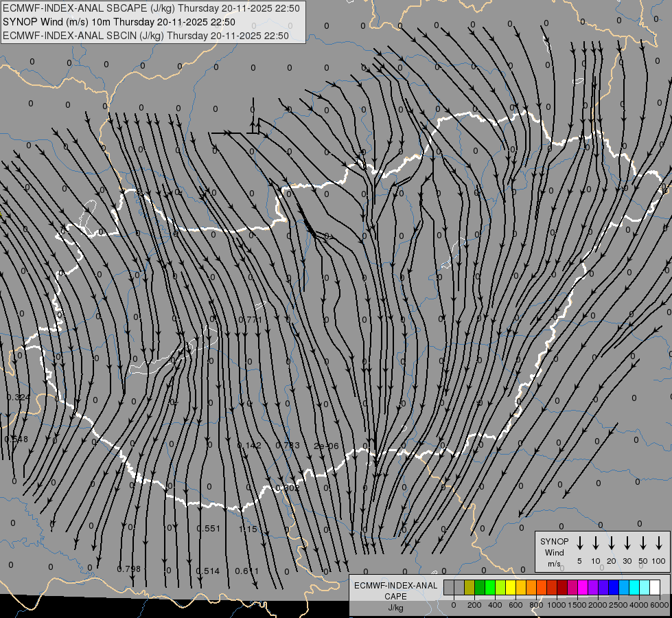Image resolution: width=672 pixels, height=618 pixels.
Task: Click the map value 0.551
Action: (208, 528)
